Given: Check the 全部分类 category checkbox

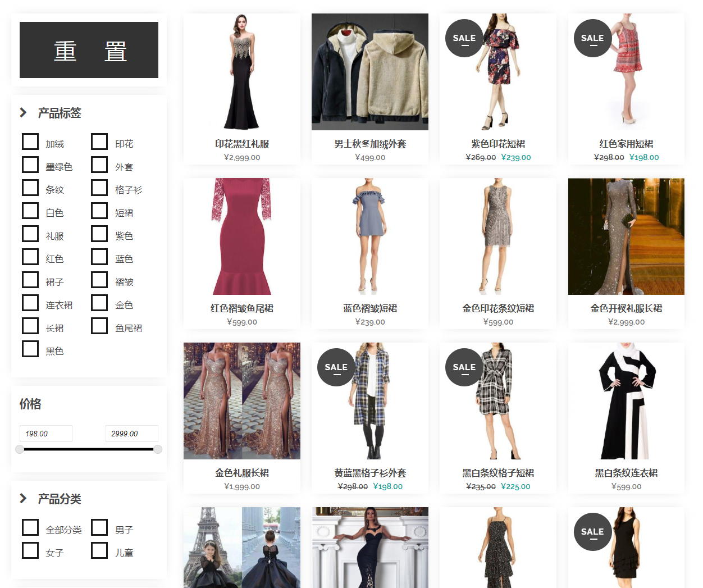Looking at the screenshot, I should point(30,527).
